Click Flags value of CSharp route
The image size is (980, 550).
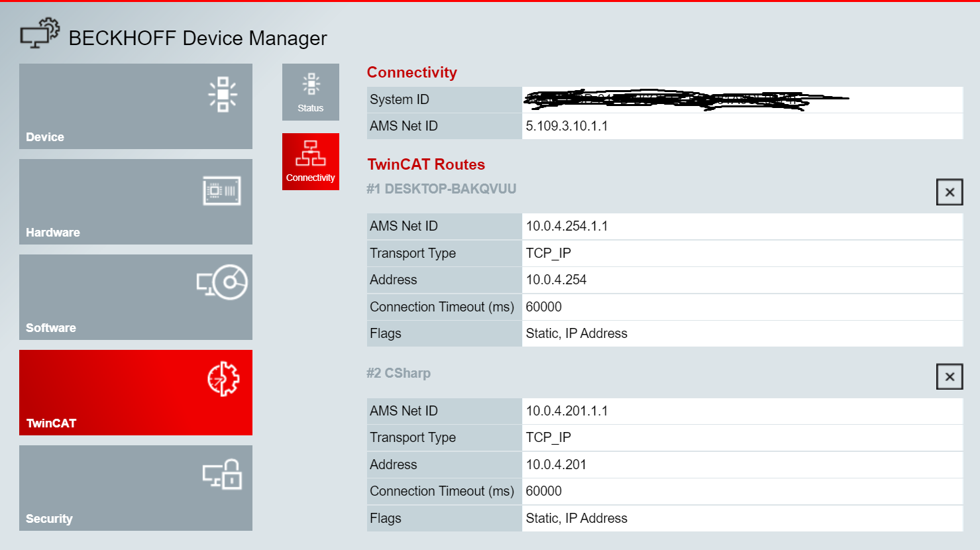pyautogui.click(x=576, y=518)
